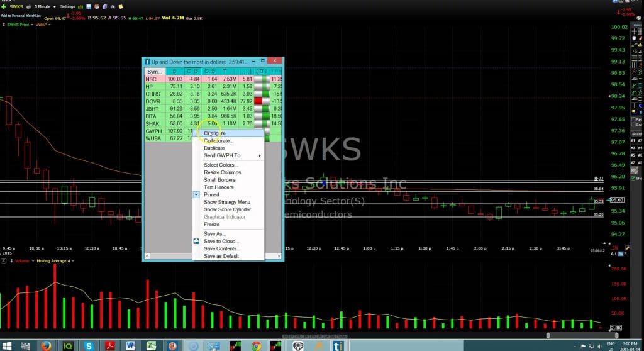
Task: Click the blue save floppy icon
Action: tap(89, 6)
